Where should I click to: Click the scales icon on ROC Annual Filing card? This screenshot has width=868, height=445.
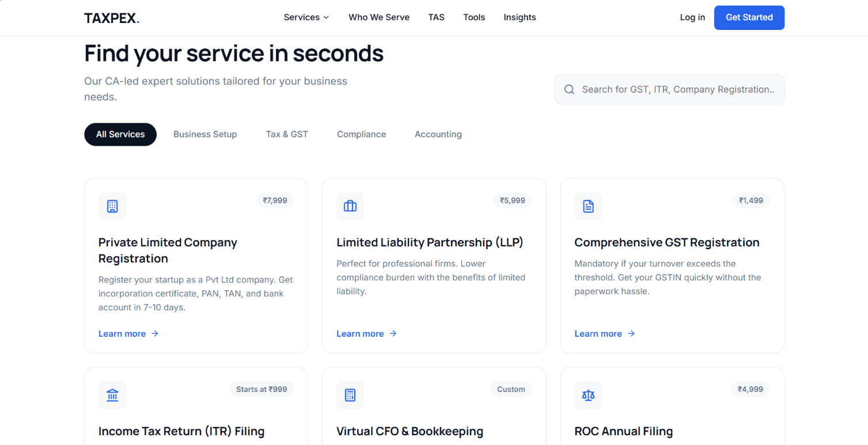[x=588, y=395]
